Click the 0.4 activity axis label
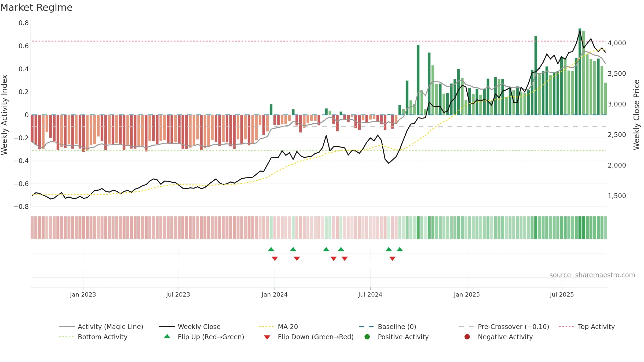 click(24, 69)
